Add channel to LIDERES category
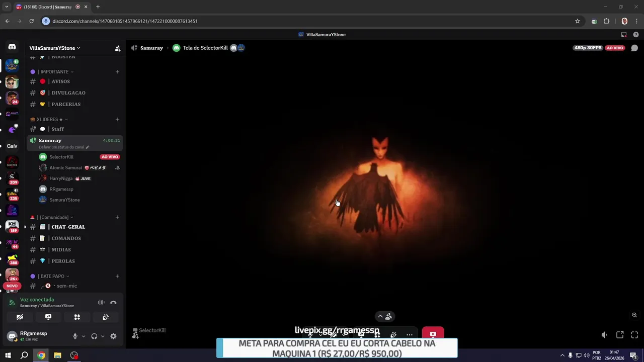The height and width of the screenshot is (362, 644). pyautogui.click(x=117, y=120)
